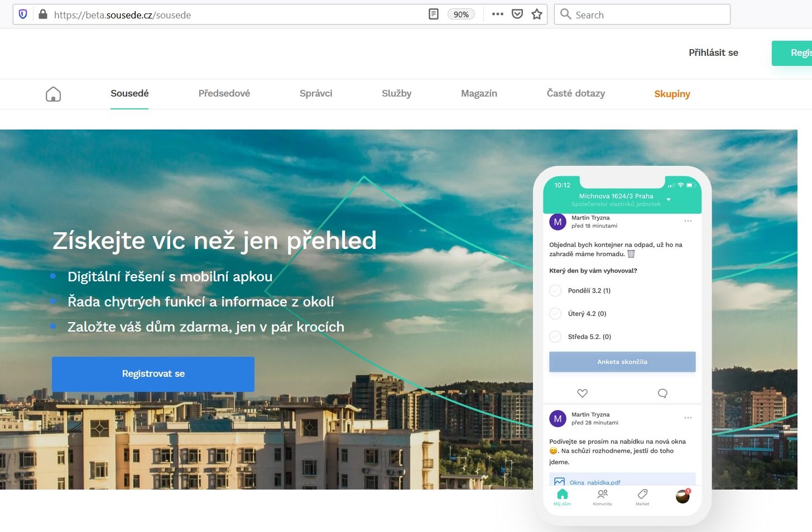Click the blue Registrovat se button
The image size is (812, 532).
coord(153,374)
